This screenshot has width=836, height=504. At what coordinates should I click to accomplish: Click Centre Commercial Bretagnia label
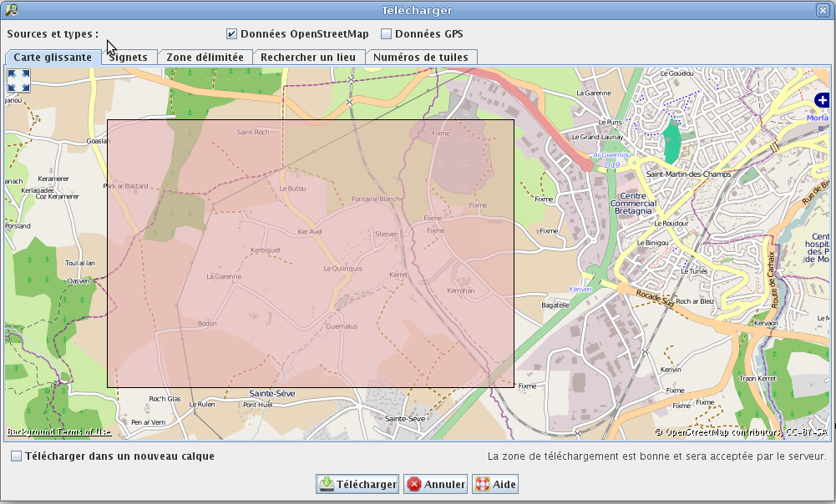click(633, 204)
